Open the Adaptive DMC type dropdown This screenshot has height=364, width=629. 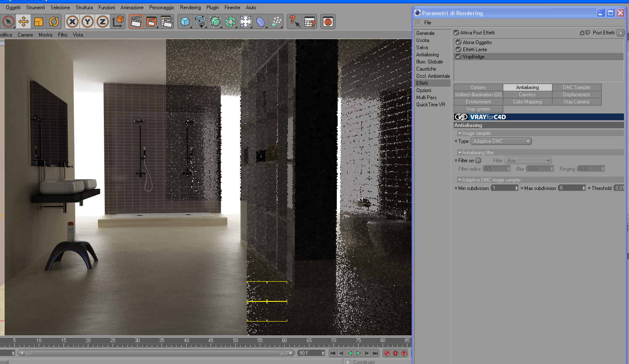click(x=501, y=141)
